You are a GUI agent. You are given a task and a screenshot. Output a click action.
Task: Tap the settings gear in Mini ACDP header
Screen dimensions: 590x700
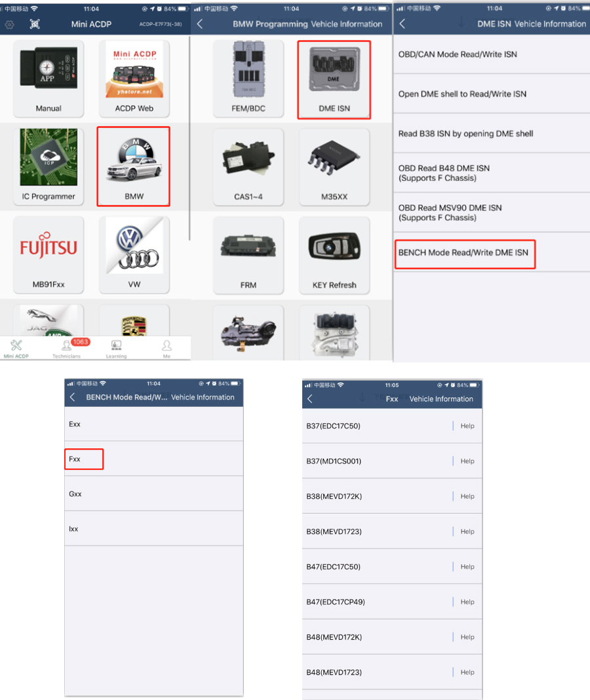tap(9, 24)
